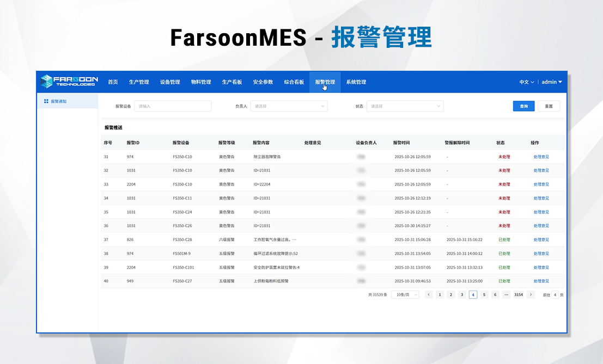The image size is (603, 364).
Task: Open the 10条/页 page size dropdown
Action: (x=405, y=294)
